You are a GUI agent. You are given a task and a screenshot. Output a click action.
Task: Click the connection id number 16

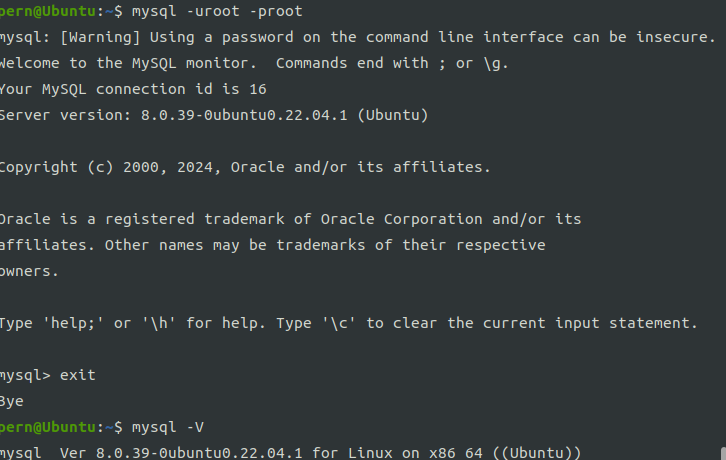(258, 89)
